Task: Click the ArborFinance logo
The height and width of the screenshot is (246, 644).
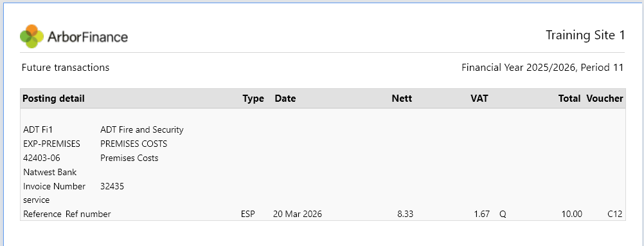Action: tap(74, 36)
